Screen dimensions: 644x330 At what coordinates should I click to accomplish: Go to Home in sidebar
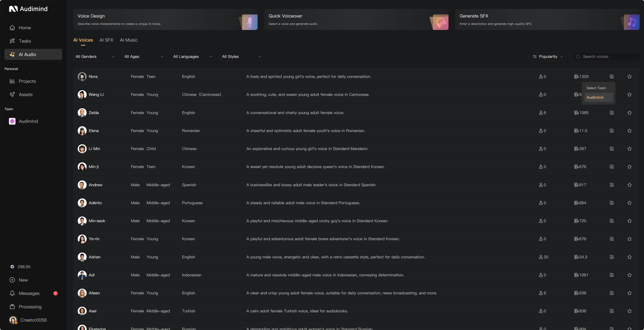point(33,28)
